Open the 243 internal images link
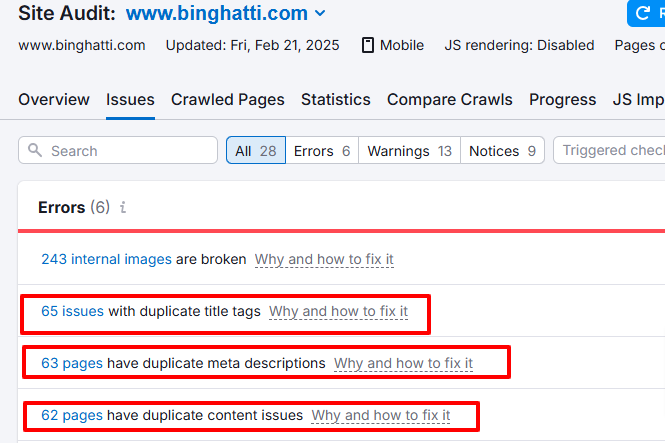Viewport: 665px width, 443px height. (106, 259)
